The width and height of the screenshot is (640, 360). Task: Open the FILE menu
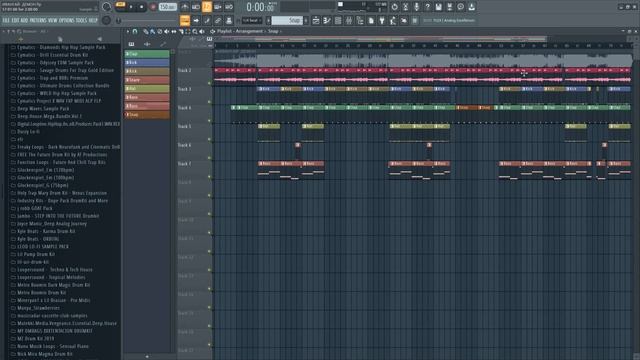point(6,20)
